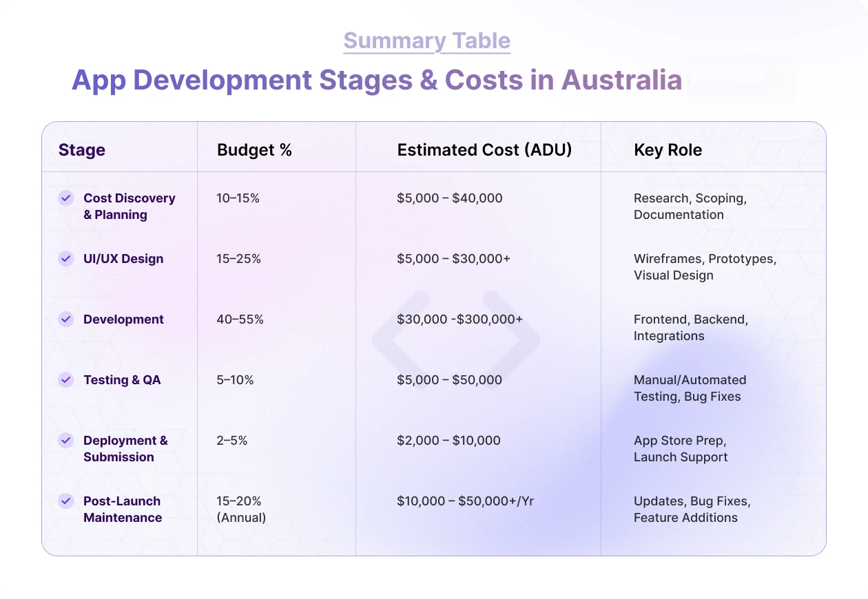Click Frontend, Backend, Integrations key role
This screenshot has width=868, height=599.
(x=691, y=328)
